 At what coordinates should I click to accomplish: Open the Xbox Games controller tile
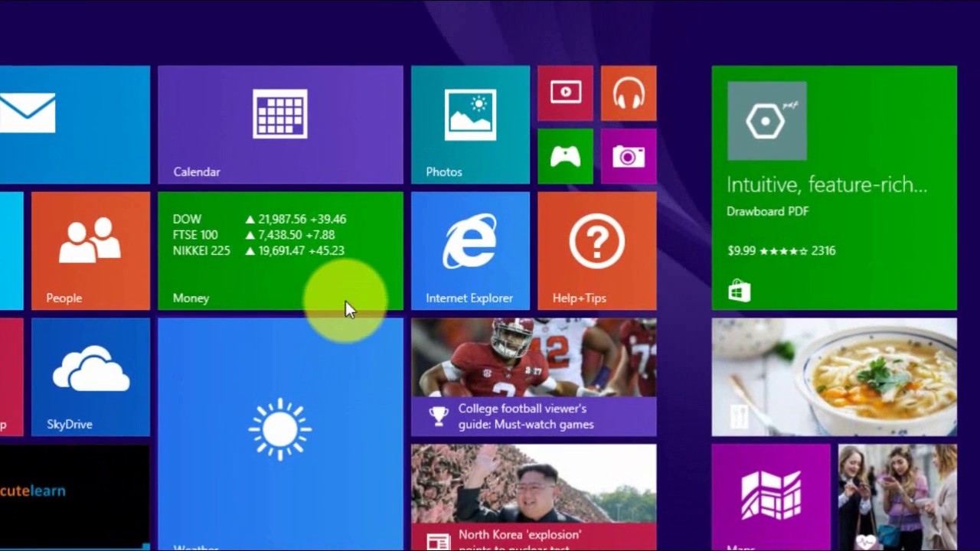click(x=565, y=156)
